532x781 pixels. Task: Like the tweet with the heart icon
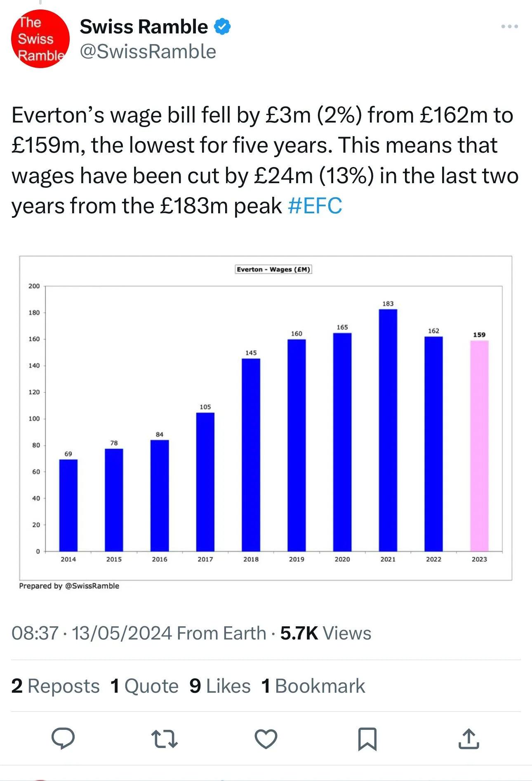coord(266,739)
